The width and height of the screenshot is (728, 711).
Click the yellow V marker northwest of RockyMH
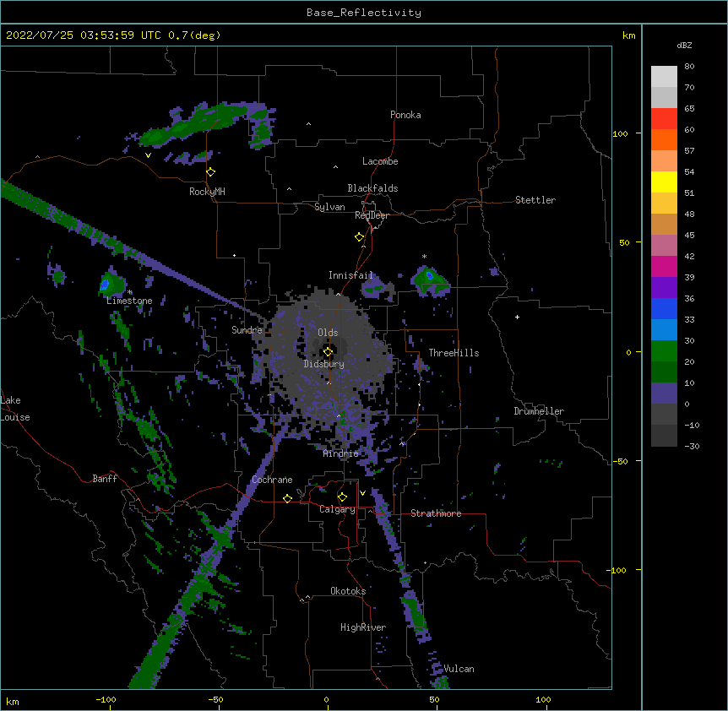pos(148,155)
